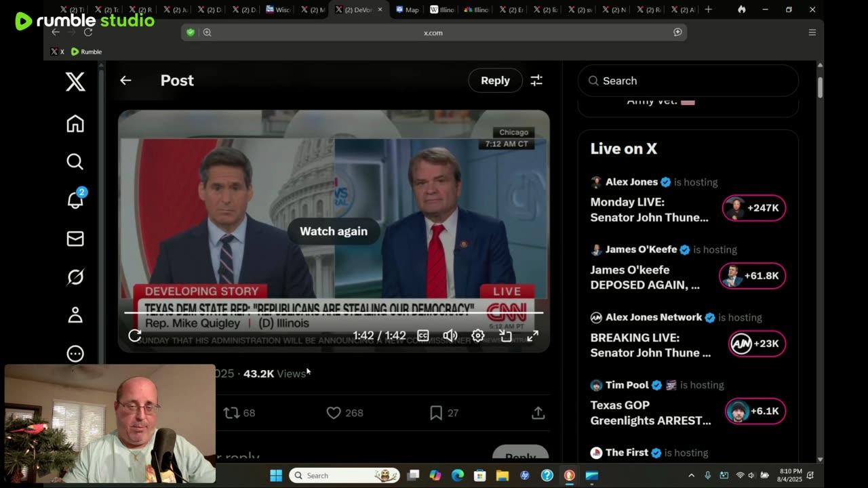Enter fullscreen video mode
868x488 pixels.
pos(533,335)
